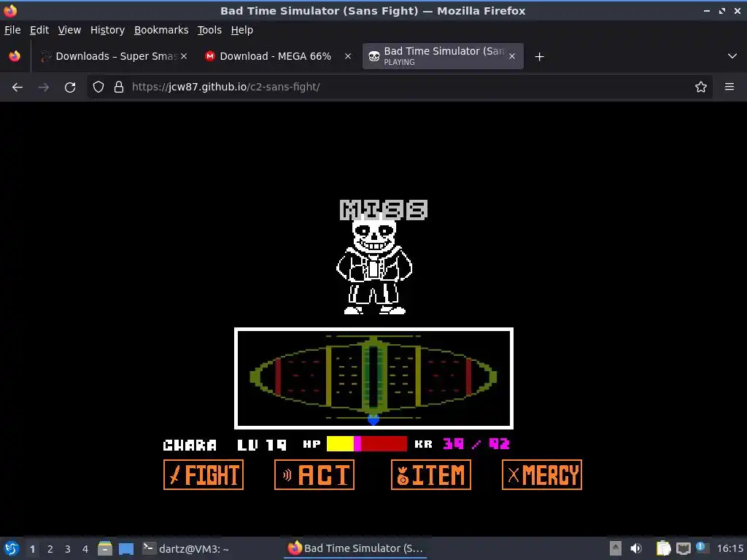The height and width of the screenshot is (560, 747).
Task: Open the removable media tray icon
Action: (x=616, y=548)
